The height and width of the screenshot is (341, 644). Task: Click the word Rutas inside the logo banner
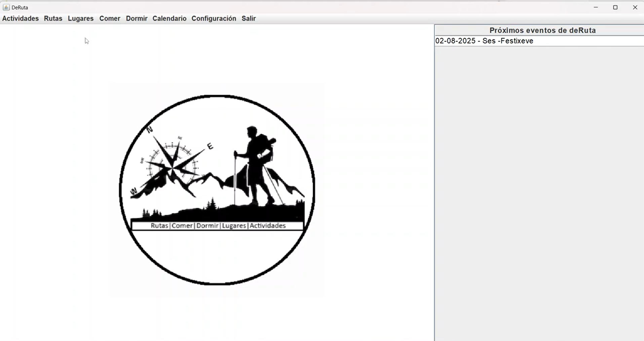point(159,226)
